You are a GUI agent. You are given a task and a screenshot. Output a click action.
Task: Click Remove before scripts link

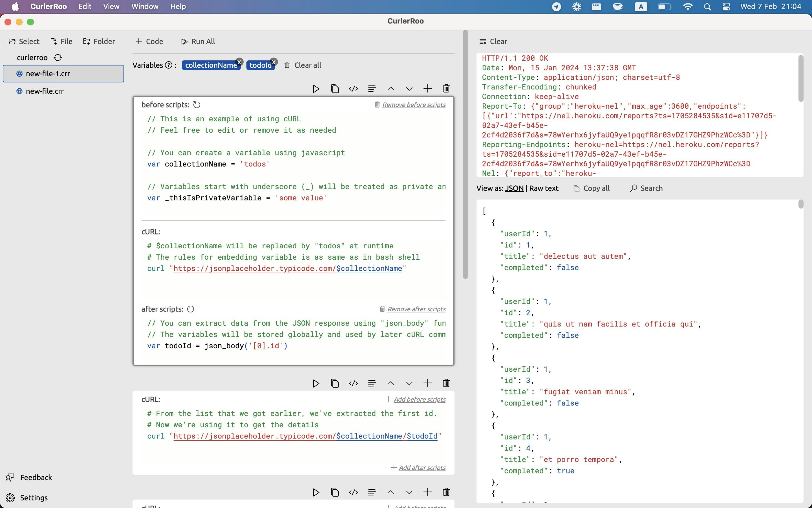(x=410, y=105)
